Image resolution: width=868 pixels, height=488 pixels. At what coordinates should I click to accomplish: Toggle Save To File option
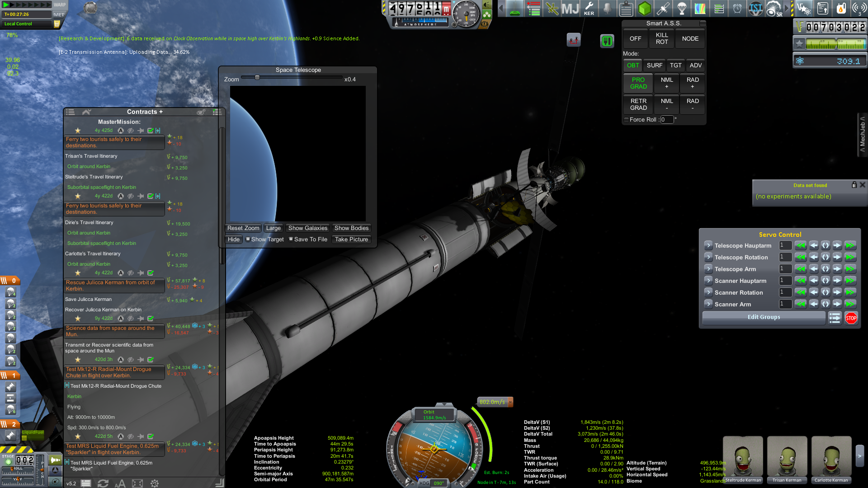point(308,239)
